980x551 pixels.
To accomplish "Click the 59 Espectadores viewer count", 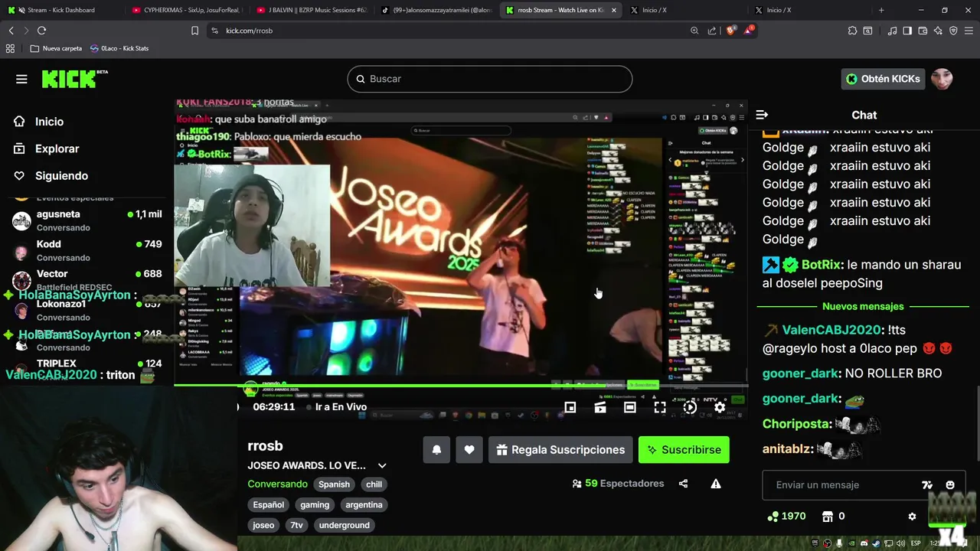I will point(618,484).
